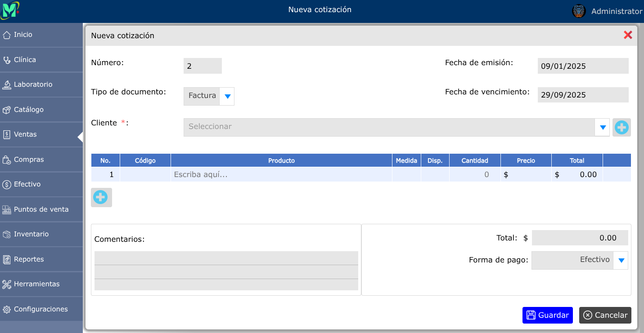Click the Administrator user name
The height and width of the screenshot is (333, 644).
coord(617,11)
